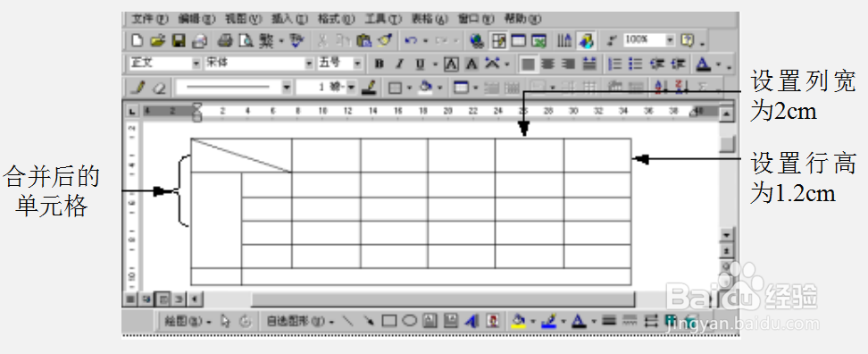Open the 绘图 draw menu
The width and height of the screenshot is (868, 354).
(x=188, y=321)
